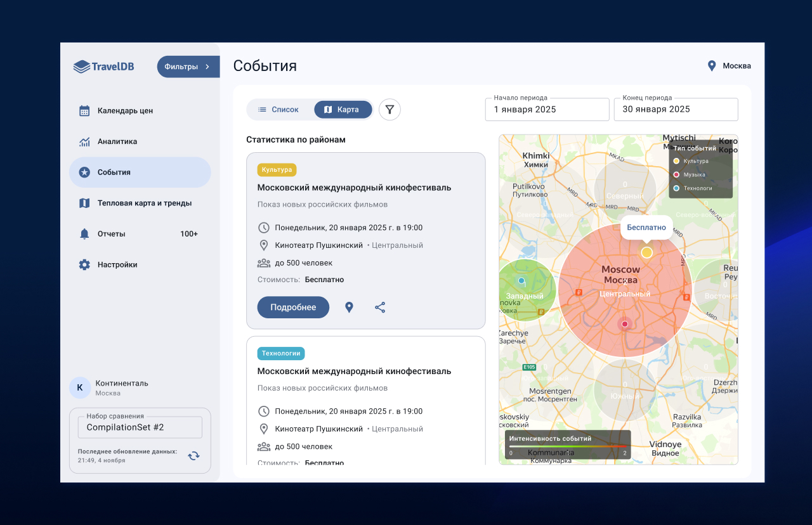This screenshot has width=812, height=525.
Task: Click the first card's event title
Action: (354, 188)
